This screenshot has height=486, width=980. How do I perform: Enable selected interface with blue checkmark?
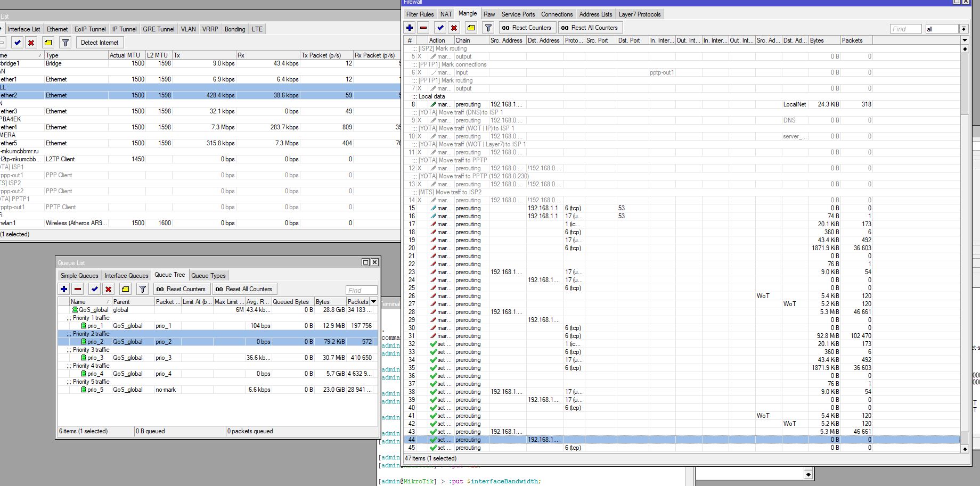pos(18,43)
